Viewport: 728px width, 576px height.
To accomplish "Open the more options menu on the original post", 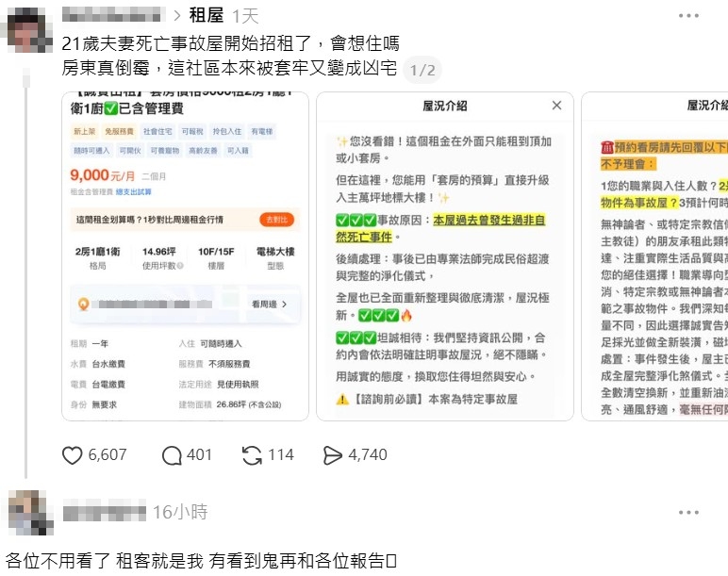I will (688, 16).
